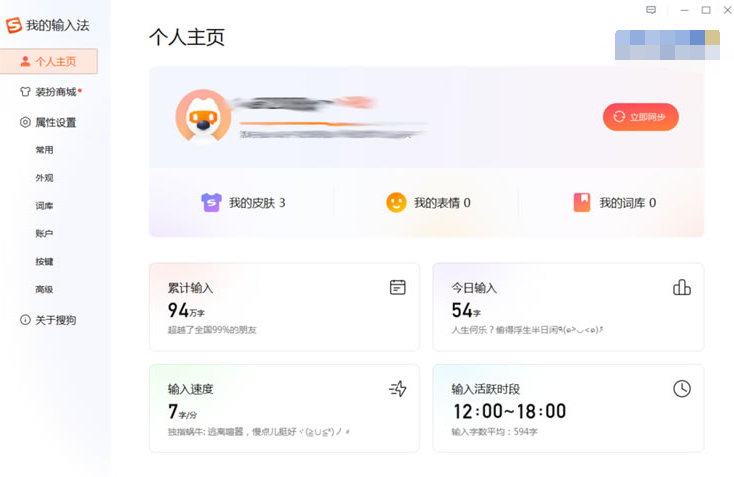Open the feedback icon in title bar
Screen dimensions: 734x477
coord(651,10)
